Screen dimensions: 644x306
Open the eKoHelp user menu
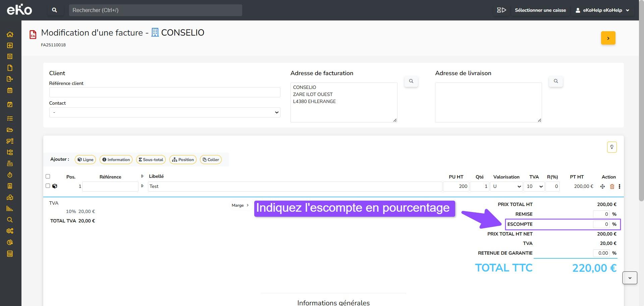click(x=602, y=10)
